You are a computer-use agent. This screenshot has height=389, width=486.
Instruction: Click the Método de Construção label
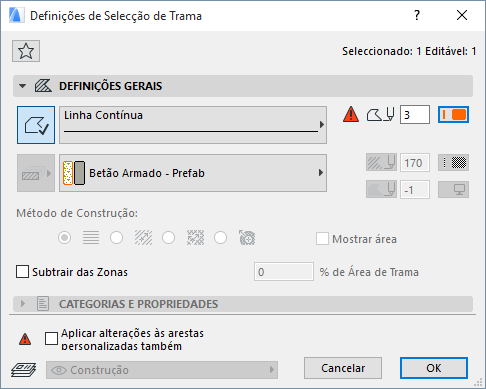click(x=77, y=213)
